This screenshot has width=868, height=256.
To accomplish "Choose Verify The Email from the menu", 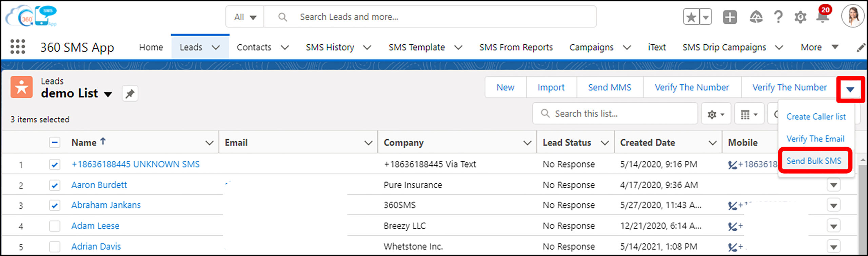I will point(815,139).
